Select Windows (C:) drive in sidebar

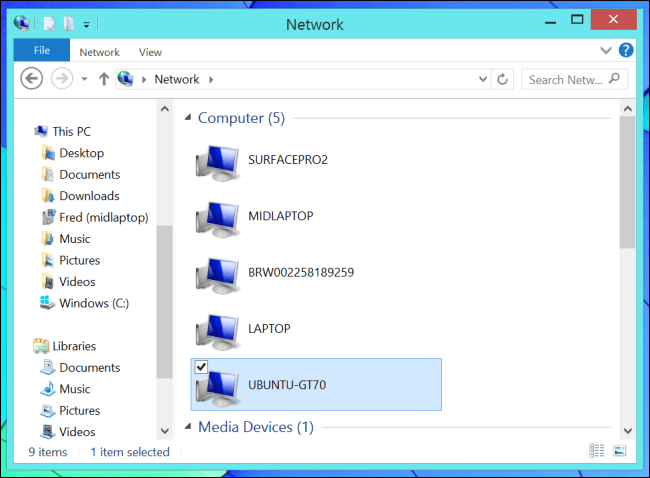coord(92,303)
